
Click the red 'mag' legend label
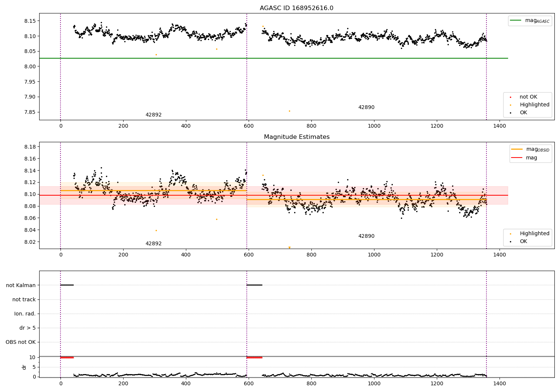tap(532, 158)
